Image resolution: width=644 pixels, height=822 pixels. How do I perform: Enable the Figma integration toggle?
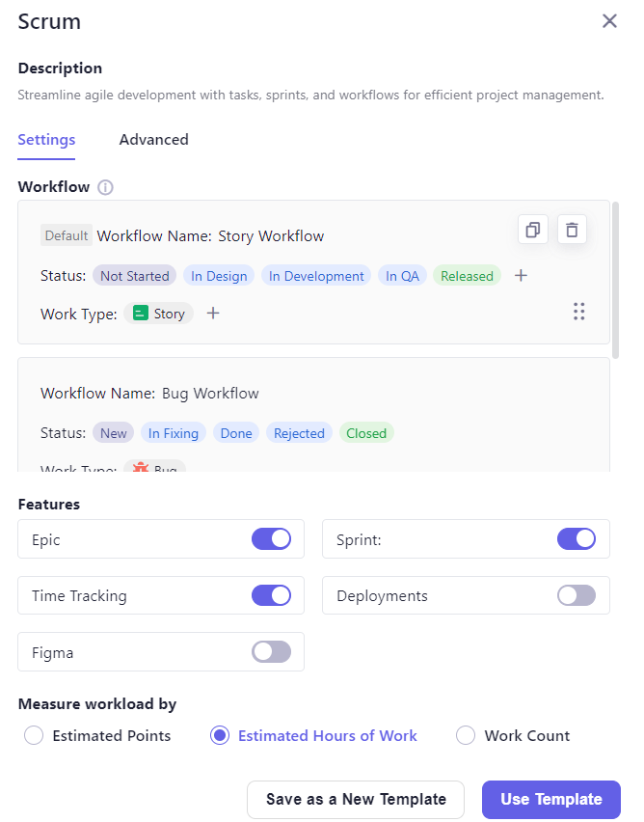271,652
